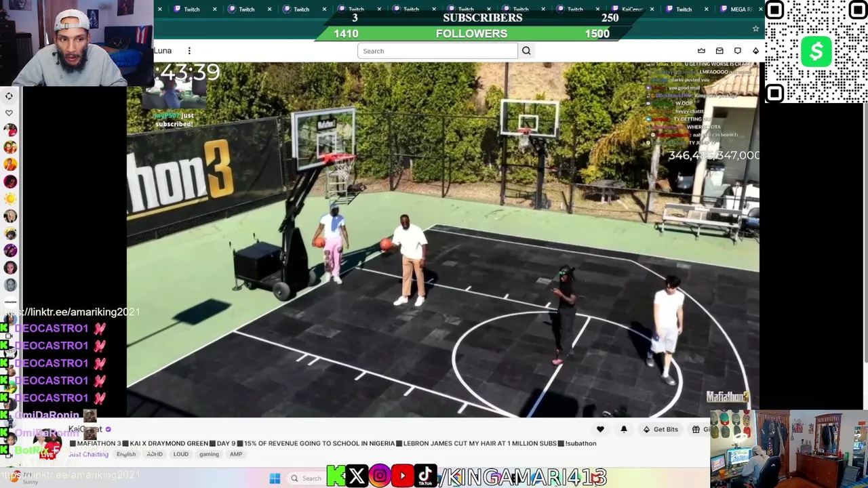The width and height of the screenshot is (868, 488).
Task: Switch to the KaiCenat browser tab
Action: coord(631,9)
